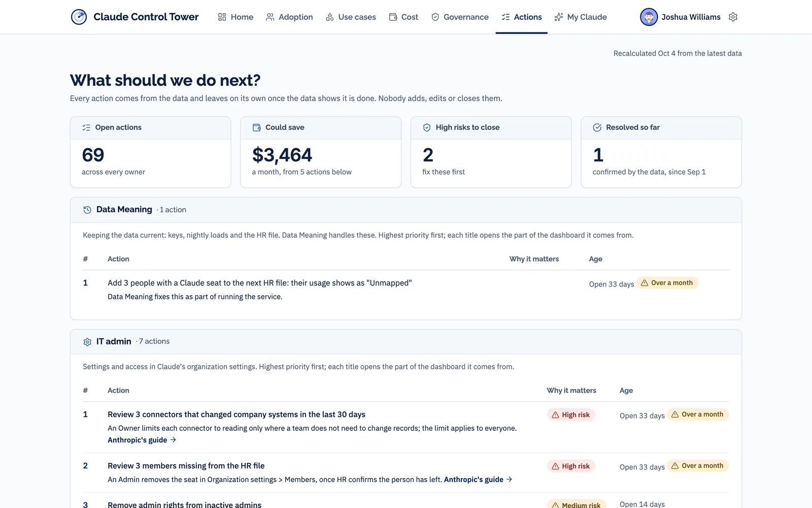Click the "69" open actions count

tap(93, 155)
